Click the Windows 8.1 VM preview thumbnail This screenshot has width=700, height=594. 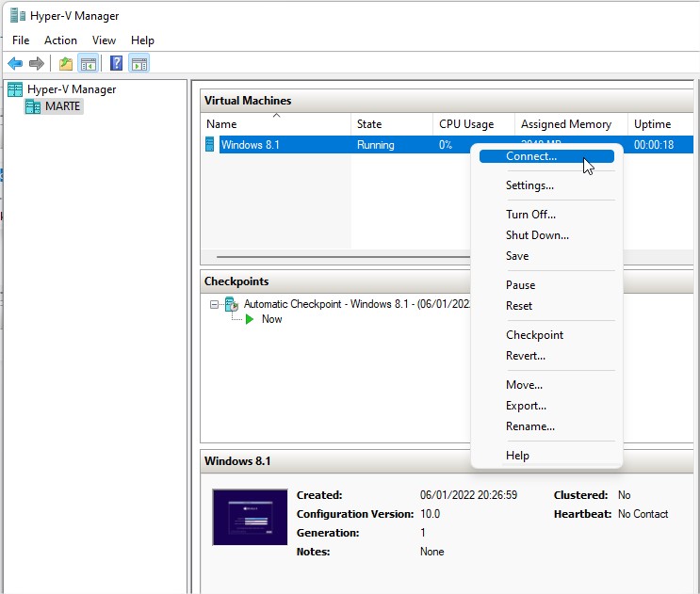(250, 518)
